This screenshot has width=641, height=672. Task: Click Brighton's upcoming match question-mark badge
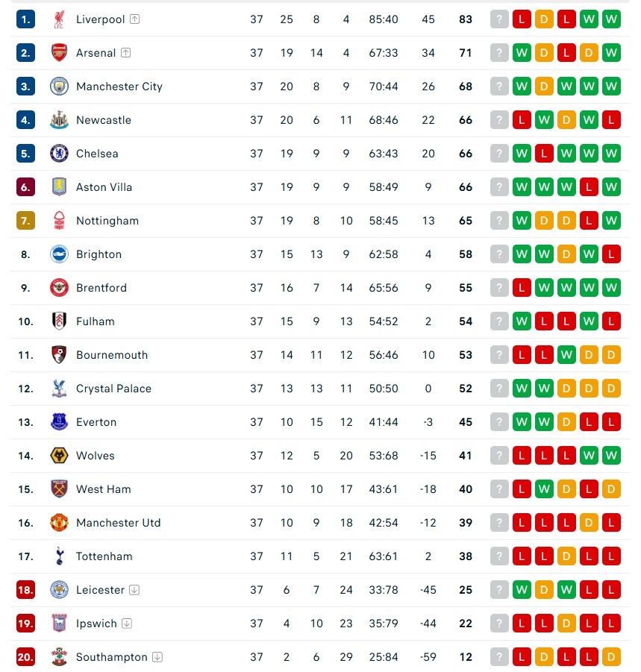click(x=499, y=254)
